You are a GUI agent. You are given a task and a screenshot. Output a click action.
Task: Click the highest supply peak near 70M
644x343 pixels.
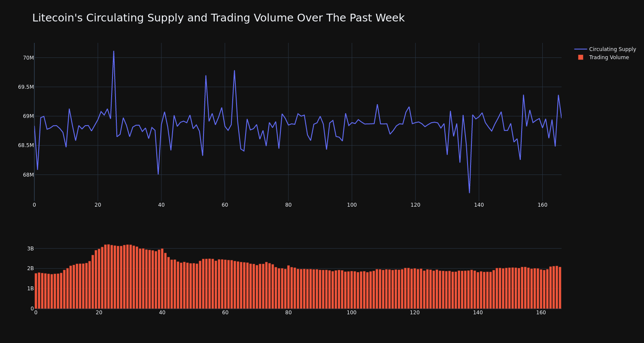[114, 51]
